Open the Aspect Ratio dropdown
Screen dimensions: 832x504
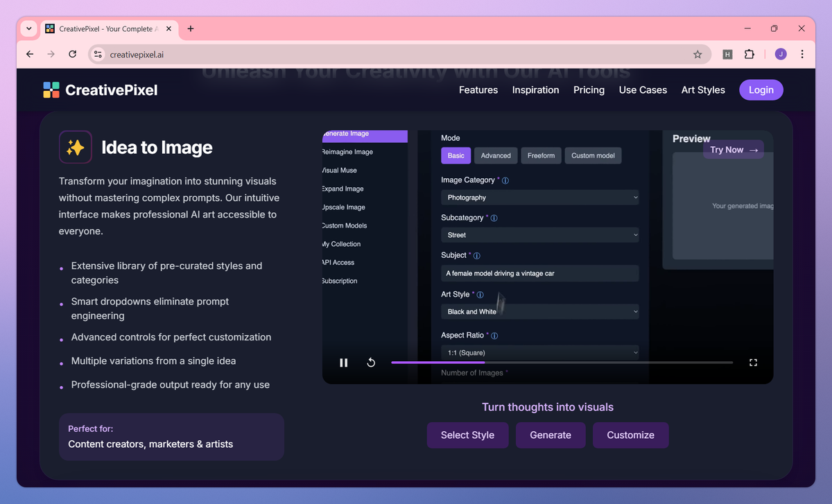click(540, 352)
